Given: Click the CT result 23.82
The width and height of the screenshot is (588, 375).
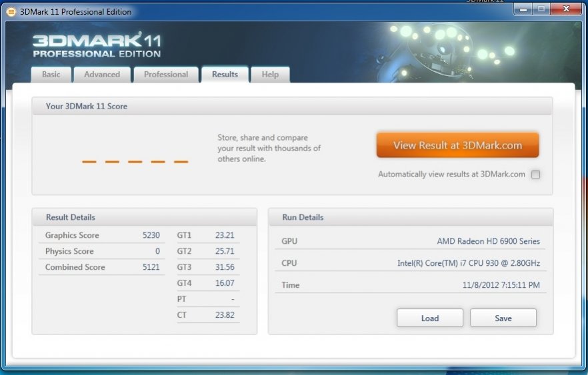Looking at the screenshot, I should tap(225, 315).
